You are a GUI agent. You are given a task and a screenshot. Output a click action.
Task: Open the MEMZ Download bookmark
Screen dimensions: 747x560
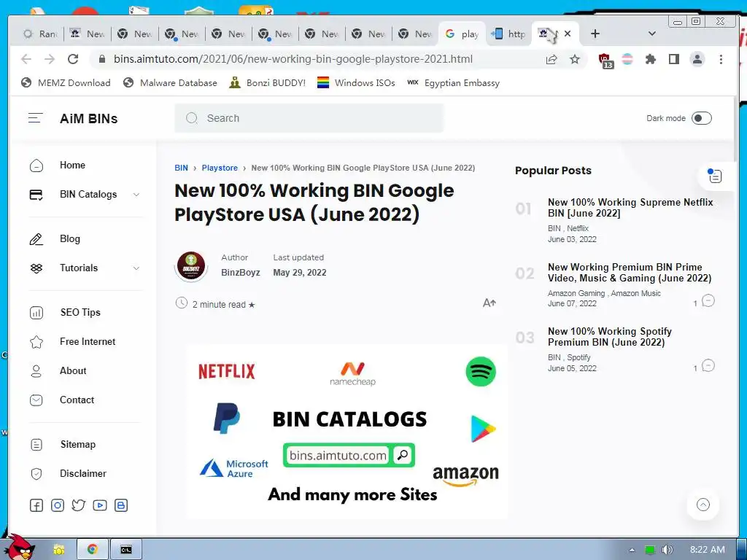pyautogui.click(x=66, y=83)
